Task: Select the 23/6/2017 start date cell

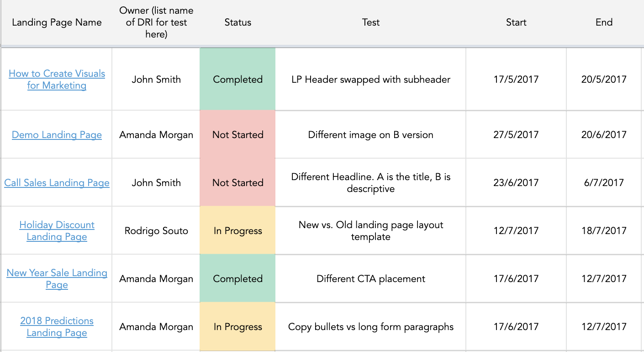Action: 516,183
